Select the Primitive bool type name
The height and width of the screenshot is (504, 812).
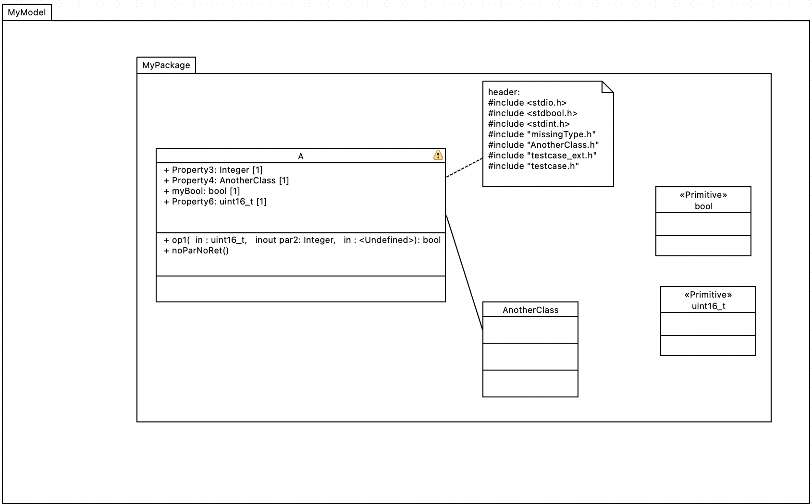tap(703, 206)
